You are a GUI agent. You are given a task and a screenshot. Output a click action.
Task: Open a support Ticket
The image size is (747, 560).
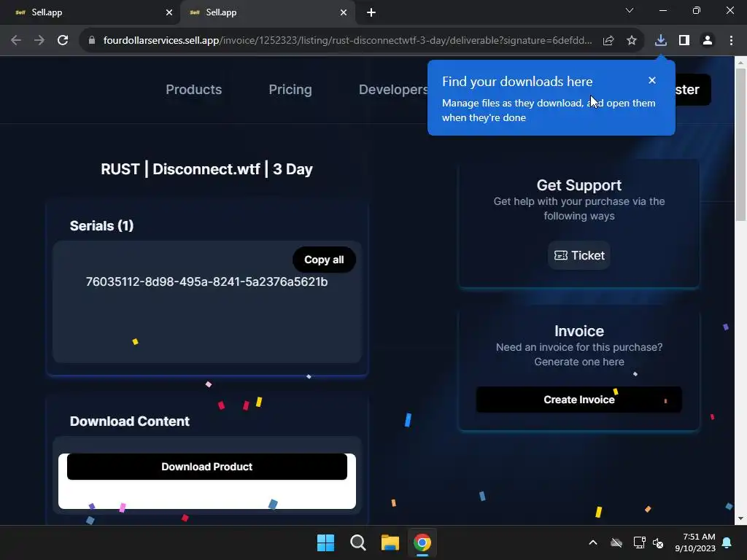[x=579, y=255]
